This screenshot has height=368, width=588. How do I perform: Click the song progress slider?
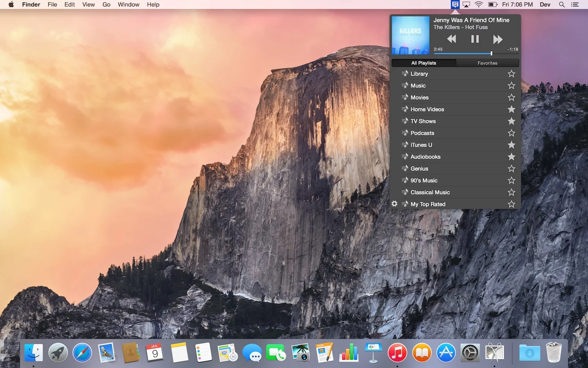pos(476,54)
